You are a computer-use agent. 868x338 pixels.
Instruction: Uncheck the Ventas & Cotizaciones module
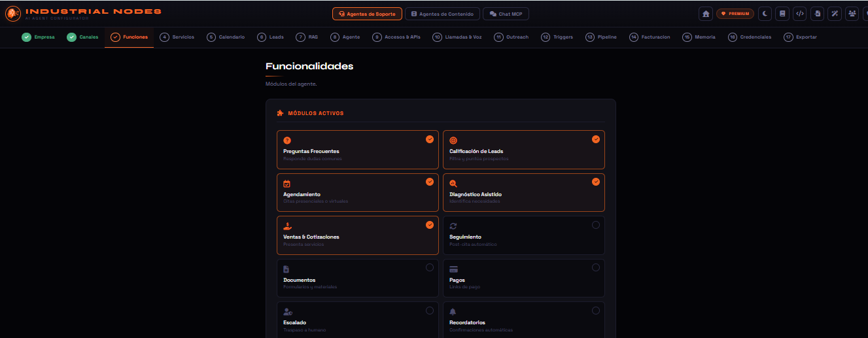click(x=430, y=225)
